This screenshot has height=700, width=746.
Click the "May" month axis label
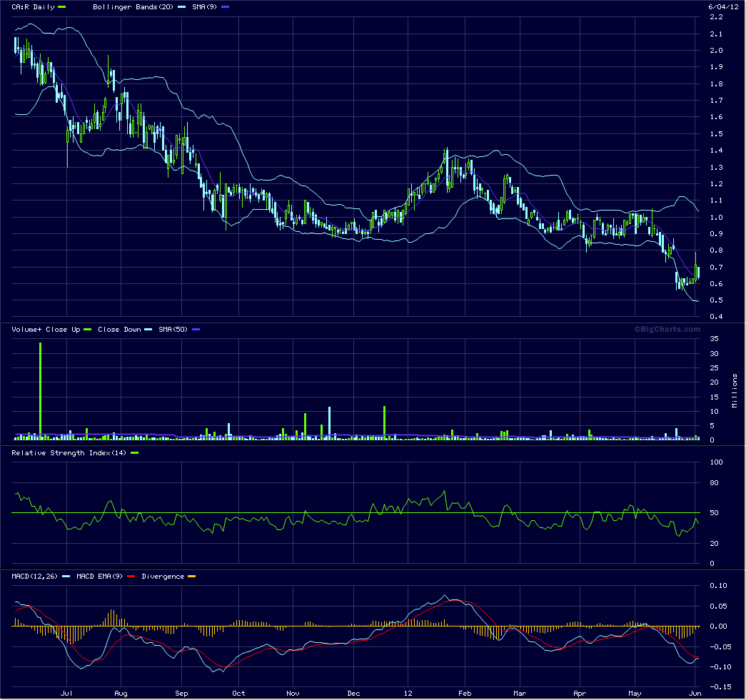pyautogui.click(x=635, y=694)
